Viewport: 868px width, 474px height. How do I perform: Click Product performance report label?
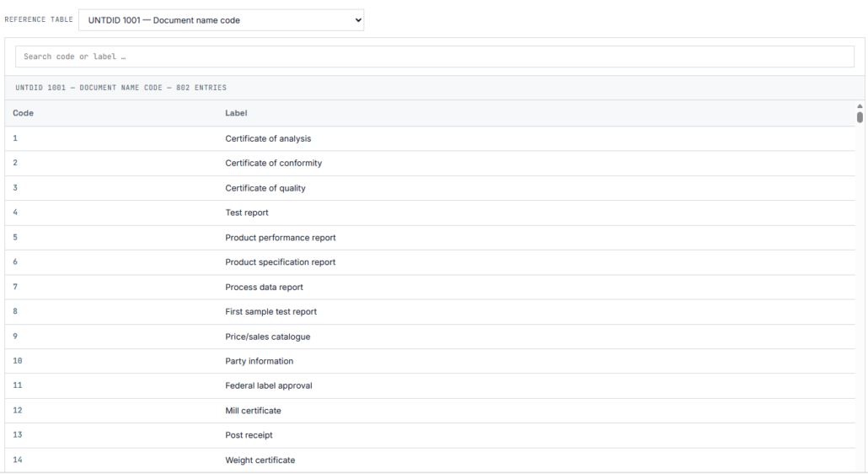[x=280, y=238]
